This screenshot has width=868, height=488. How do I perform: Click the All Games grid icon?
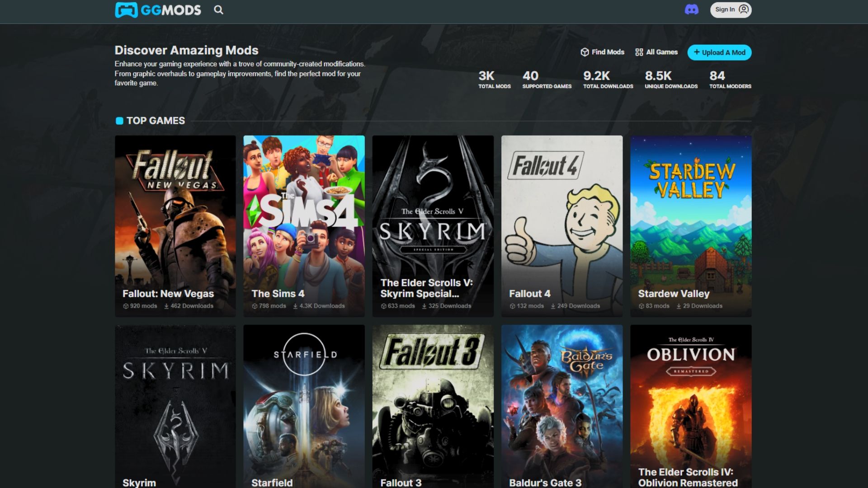coord(639,52)
